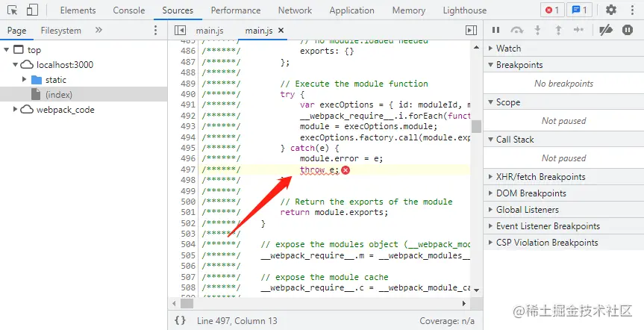Click the 'module.error = e;' code line
The width and height of the screenshot is (644, 330).
pos(341,158)
